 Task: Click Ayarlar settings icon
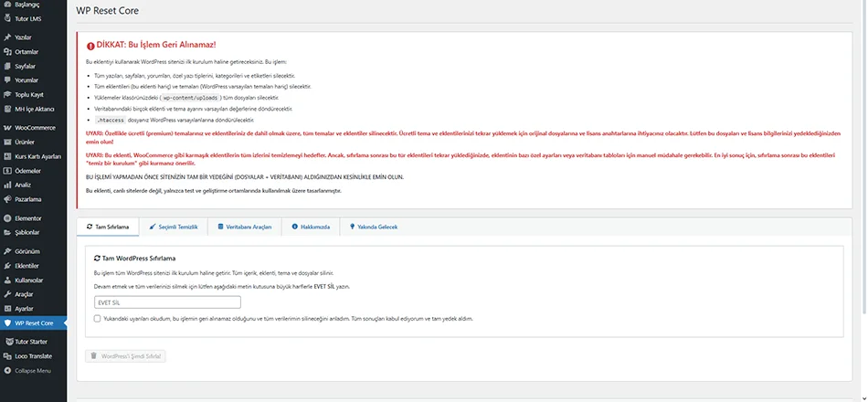pyautogui.click(x=7, y=309)
